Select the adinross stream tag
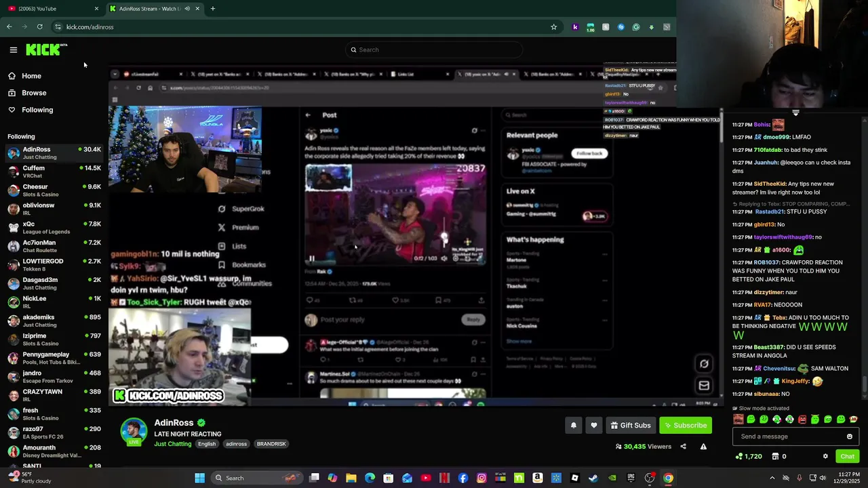 [237, 444]
